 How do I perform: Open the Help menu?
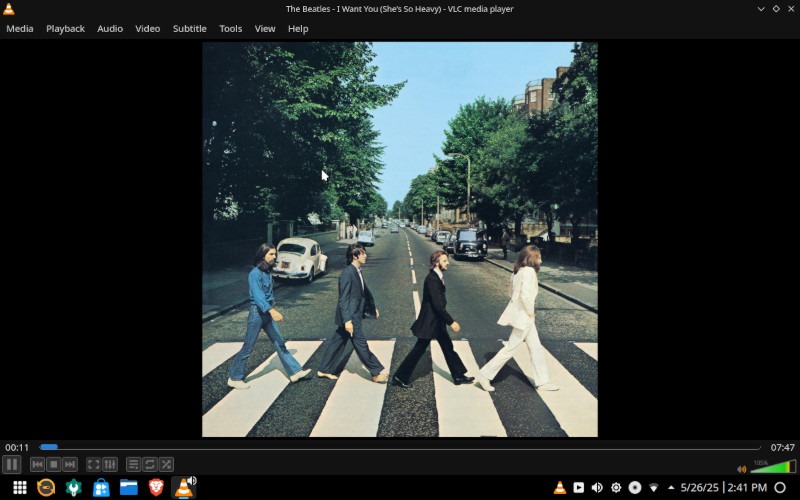click(298, 29)
